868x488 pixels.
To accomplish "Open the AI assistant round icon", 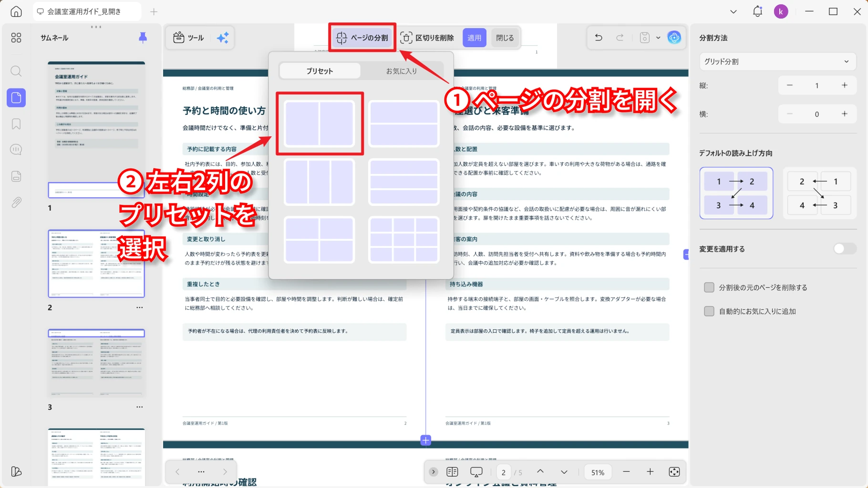I will click(x=674, y=38).
